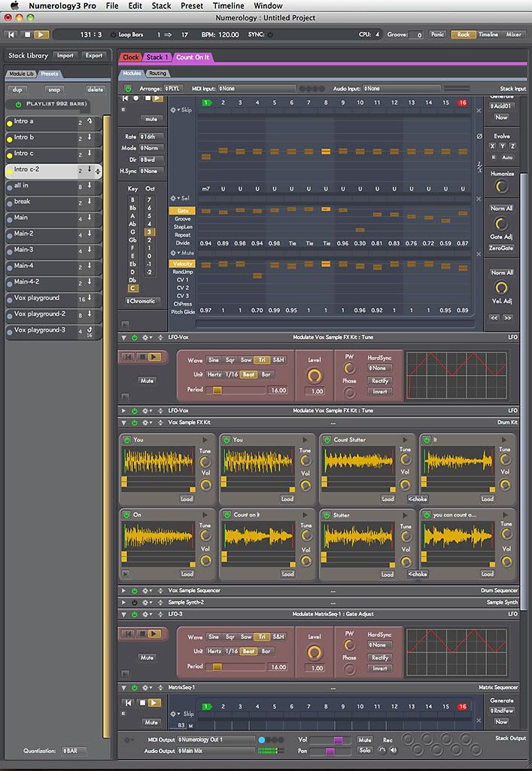Viewport: 532px width, 771px height.
Task: Toggle the stack power icon beside Arrange
Action: (128, 89)
